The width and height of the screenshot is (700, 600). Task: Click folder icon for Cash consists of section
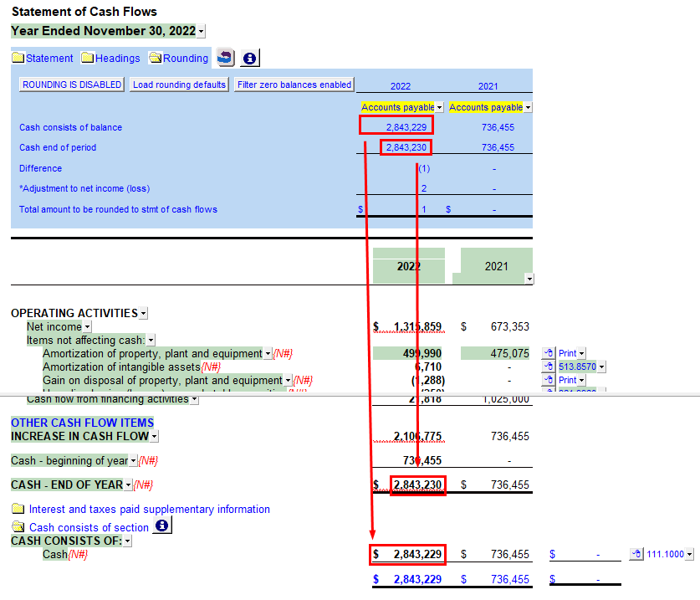(x=18, y=527)
